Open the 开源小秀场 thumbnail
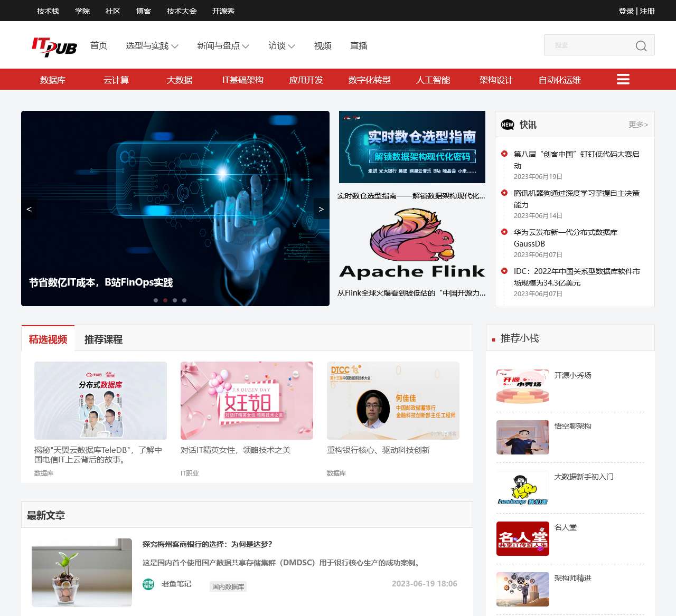The image size is (676, 616). (x=523, y=386)
